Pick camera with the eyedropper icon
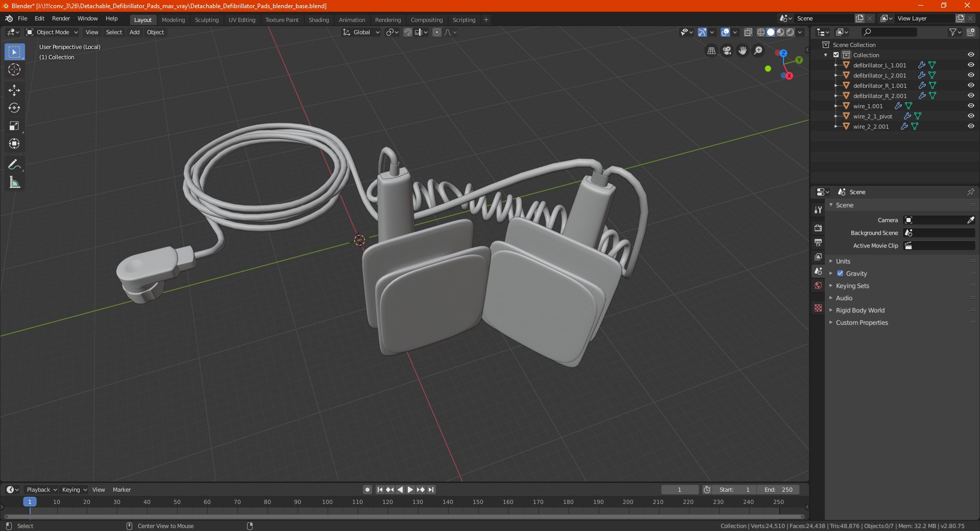This screenshot has height=531, width=980. coord(970,220)
